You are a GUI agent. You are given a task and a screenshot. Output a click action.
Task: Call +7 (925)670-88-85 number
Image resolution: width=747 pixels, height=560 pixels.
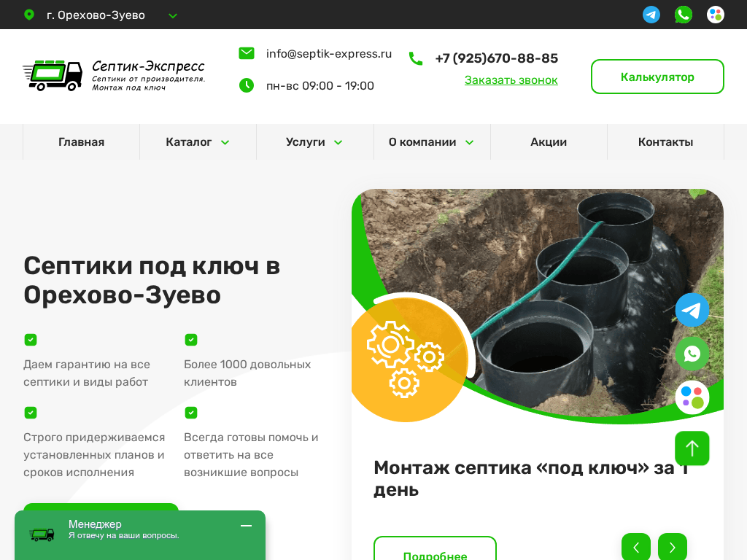[496, 58]
